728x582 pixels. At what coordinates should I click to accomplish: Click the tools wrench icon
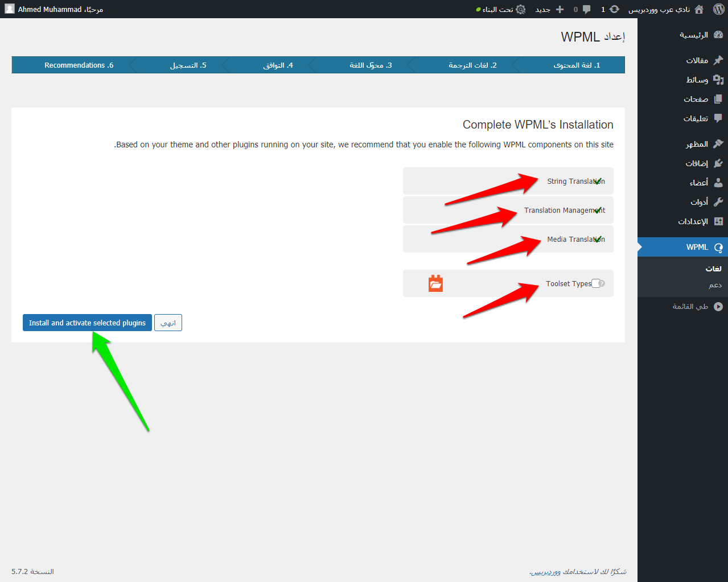(718, 202)
